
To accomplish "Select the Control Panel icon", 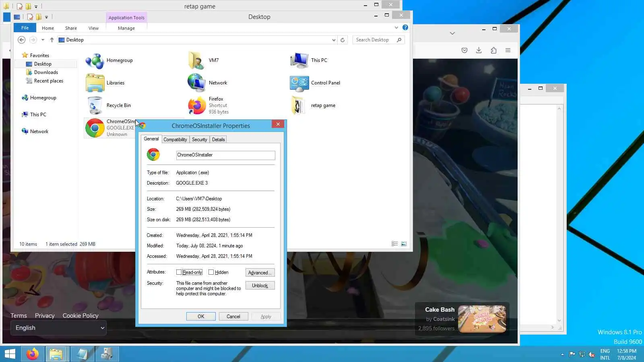I will 299,83.
